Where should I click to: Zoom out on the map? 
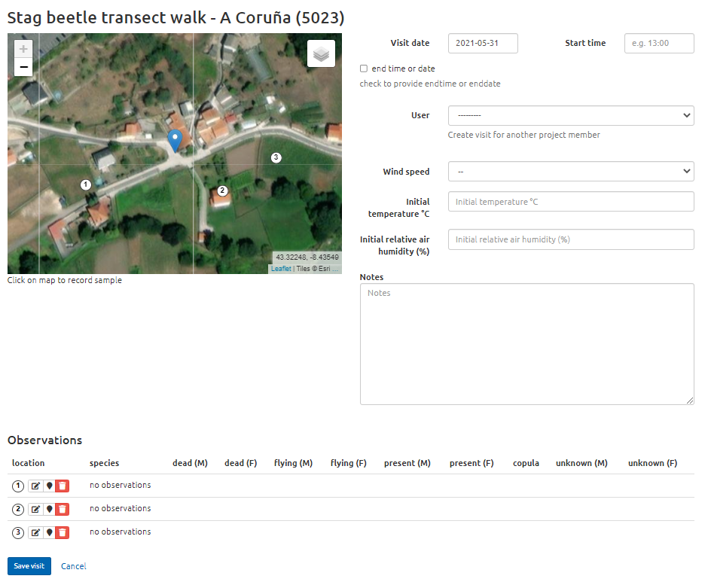click(23, 67)
